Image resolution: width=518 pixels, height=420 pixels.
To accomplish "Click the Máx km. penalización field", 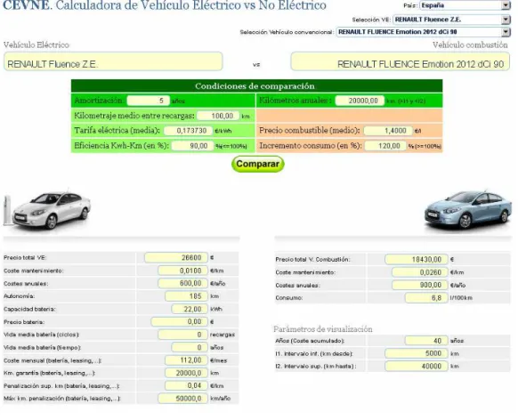I will pyautogui.click(x=182, y=399).
